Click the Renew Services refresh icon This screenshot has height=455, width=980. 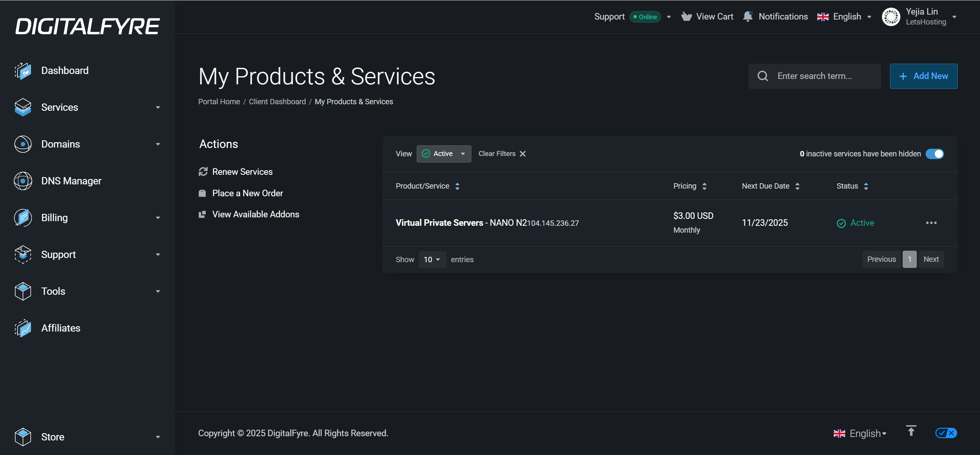[x=203, y=172]
